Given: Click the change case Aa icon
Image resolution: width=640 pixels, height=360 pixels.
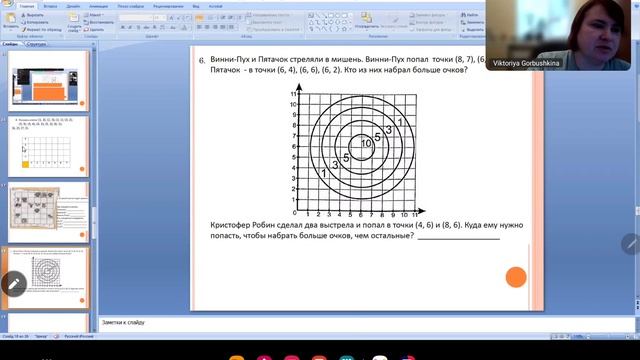Looking at the screenshot, I should [173, 27].
